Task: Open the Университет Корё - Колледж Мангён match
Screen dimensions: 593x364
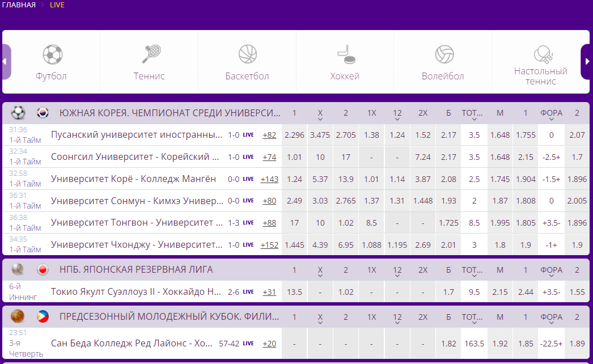Action: pyautogui.click(x=133, y=179)
